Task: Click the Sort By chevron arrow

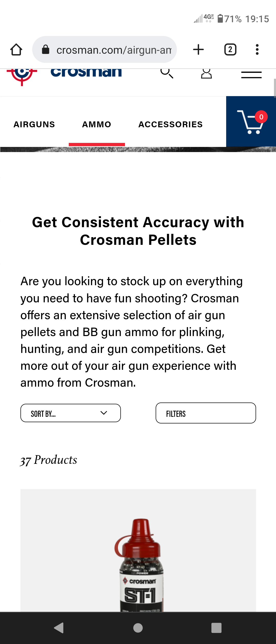Action: pos(104,413)
